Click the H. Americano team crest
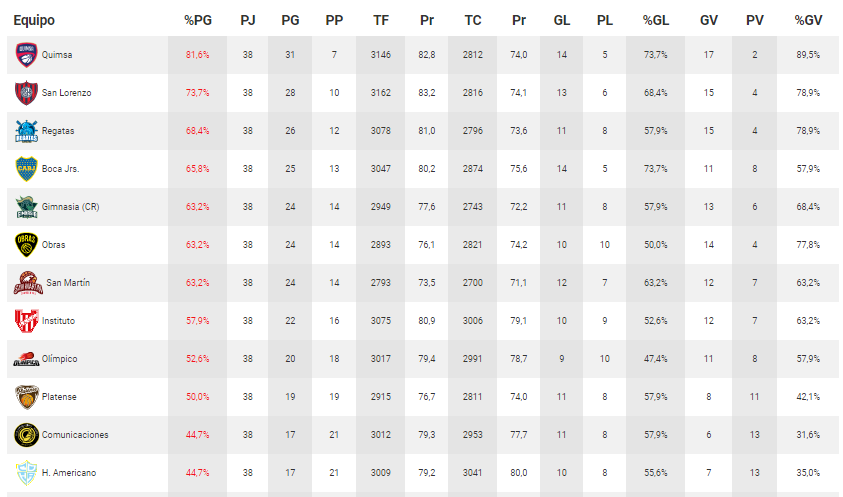Screen dimensions: 843x497 point(27,473)
